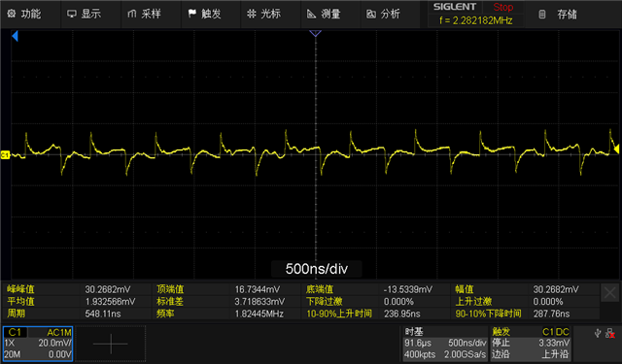Open the 采样 acquire menu
Screen dimensions: 622x364
point(144,15)
